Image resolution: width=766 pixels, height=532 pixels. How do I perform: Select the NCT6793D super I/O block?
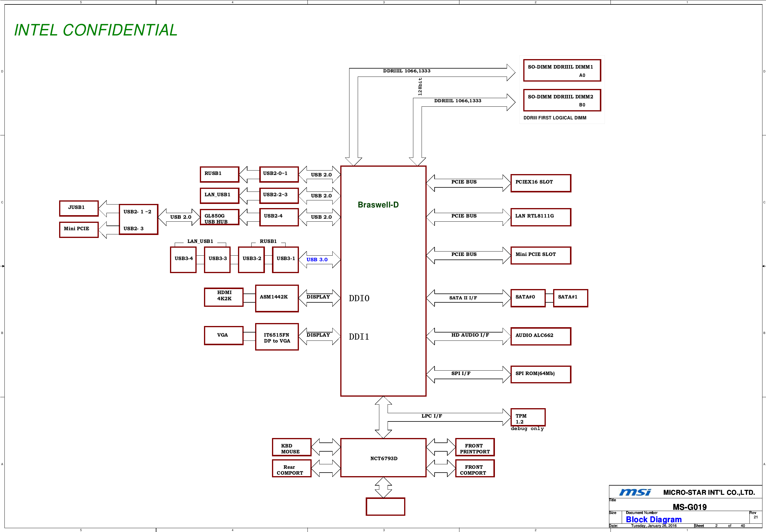click(383, 458)
